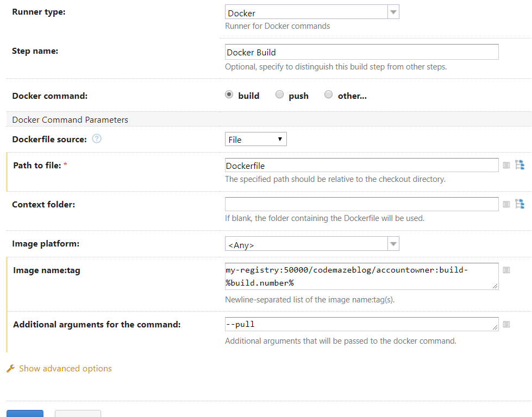
Task: Open the Image platform dropdown
Action: (x=312, y=244)
